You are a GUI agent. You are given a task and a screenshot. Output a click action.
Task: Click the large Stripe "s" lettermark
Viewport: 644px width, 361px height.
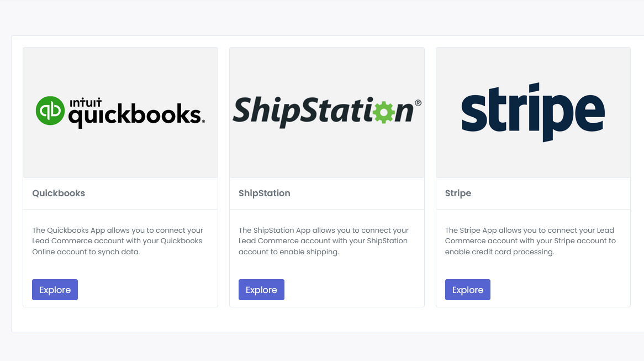[475, 113]
